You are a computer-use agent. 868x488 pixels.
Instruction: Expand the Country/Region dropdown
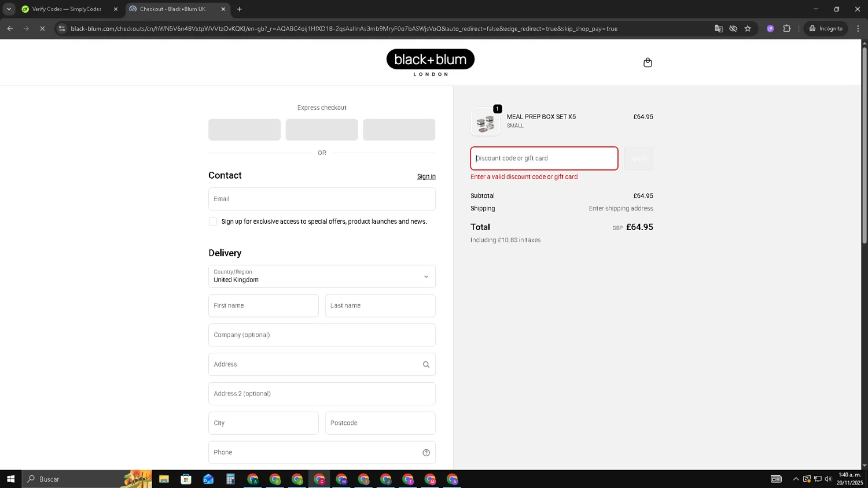tap(322, 276)
